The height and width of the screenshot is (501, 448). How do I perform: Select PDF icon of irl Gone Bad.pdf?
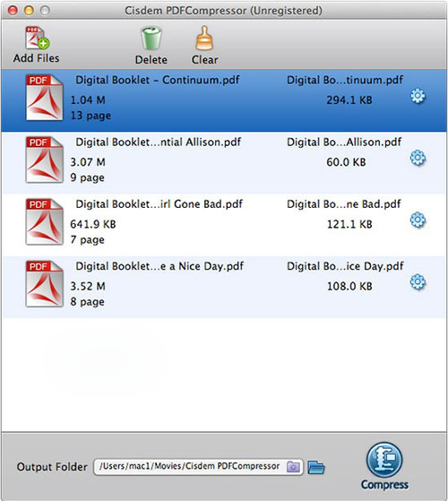pyautogui.click(x=44, y=221)
